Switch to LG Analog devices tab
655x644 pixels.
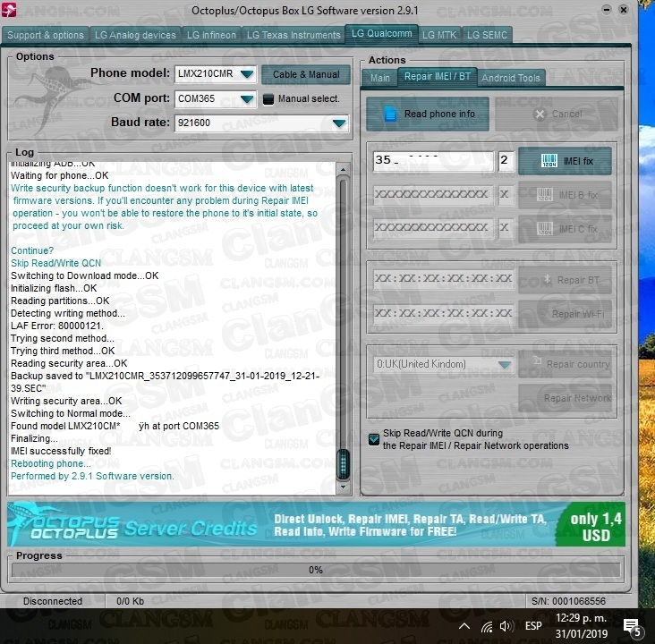pyautogui.click(x=135, y=35)
